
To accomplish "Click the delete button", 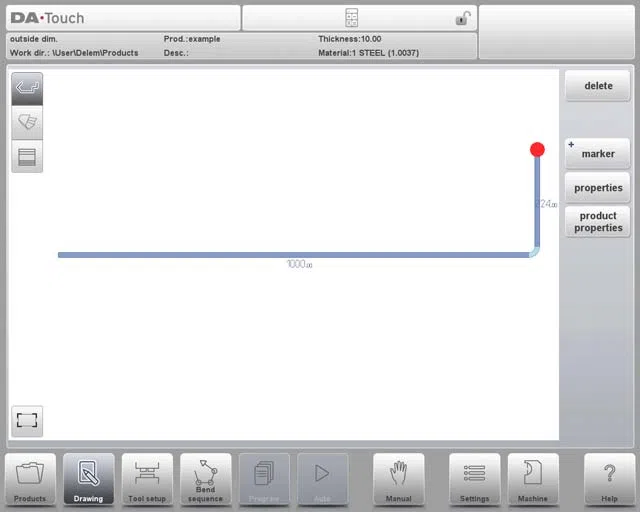I will point(598,86).
